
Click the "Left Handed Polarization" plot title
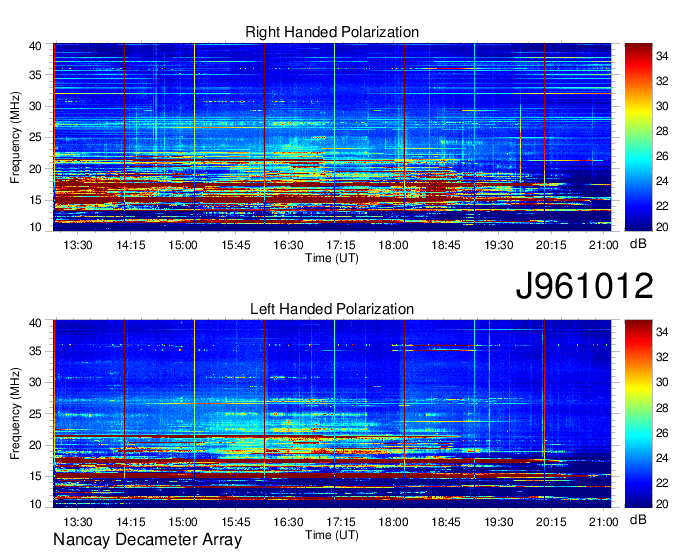click(332, 309)
